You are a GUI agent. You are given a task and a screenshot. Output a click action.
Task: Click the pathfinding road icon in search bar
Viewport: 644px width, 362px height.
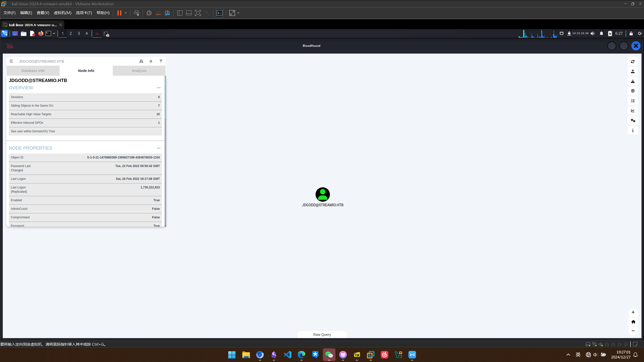[141, 61]
